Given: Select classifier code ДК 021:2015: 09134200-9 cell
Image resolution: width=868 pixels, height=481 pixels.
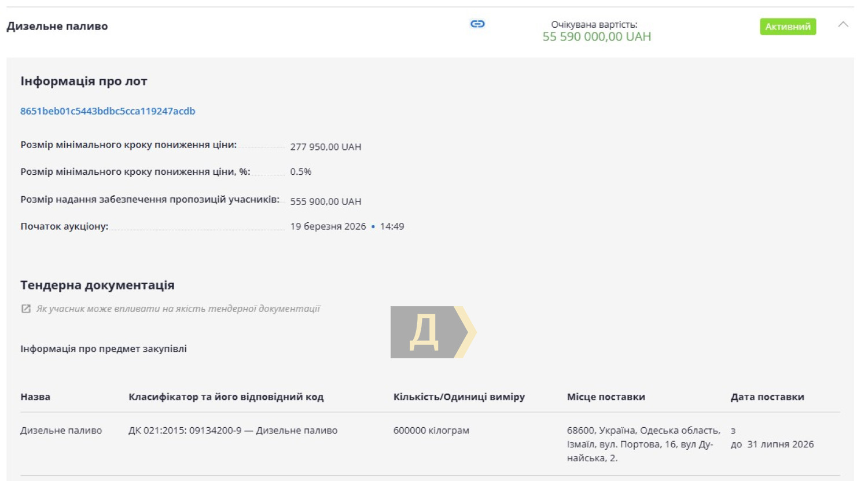Looking at the screenshot, I should pyautogui.click(x=233, y=431).
